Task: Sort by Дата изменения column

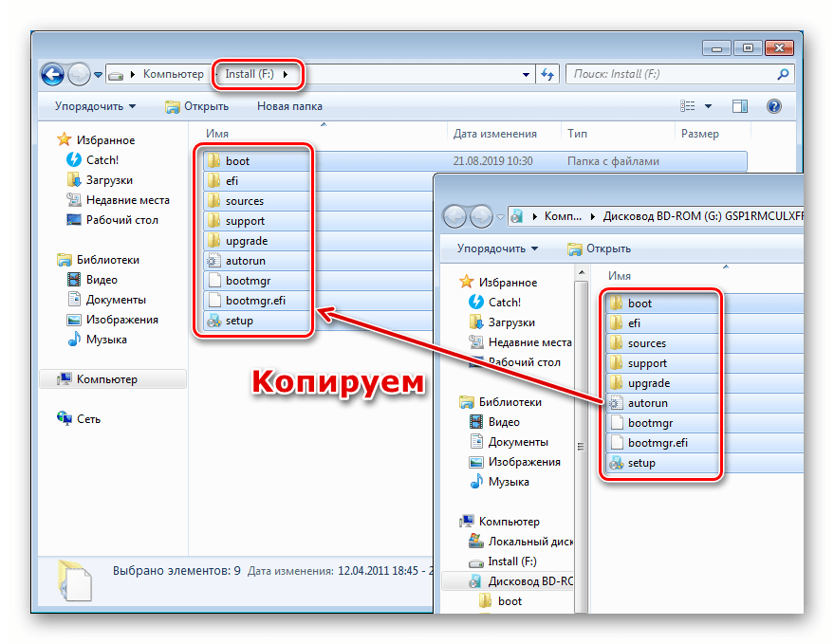Action: pyautogui.click(x=494, y=134)
